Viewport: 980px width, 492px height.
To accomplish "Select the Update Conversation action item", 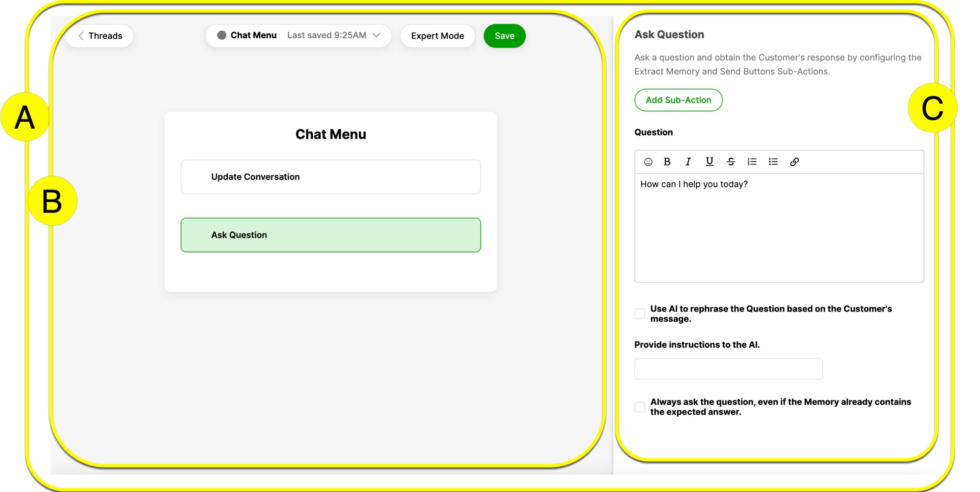I will [330, 176].
